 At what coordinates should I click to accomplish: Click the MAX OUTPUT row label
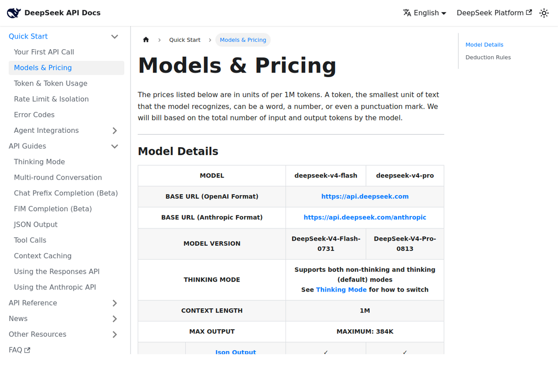click(212, 332)
